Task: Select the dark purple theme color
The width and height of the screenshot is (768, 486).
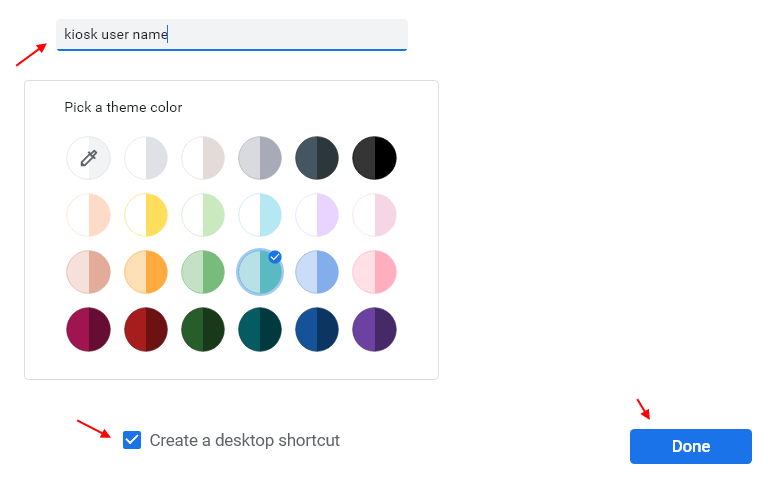Action: [x=374, y=329]
